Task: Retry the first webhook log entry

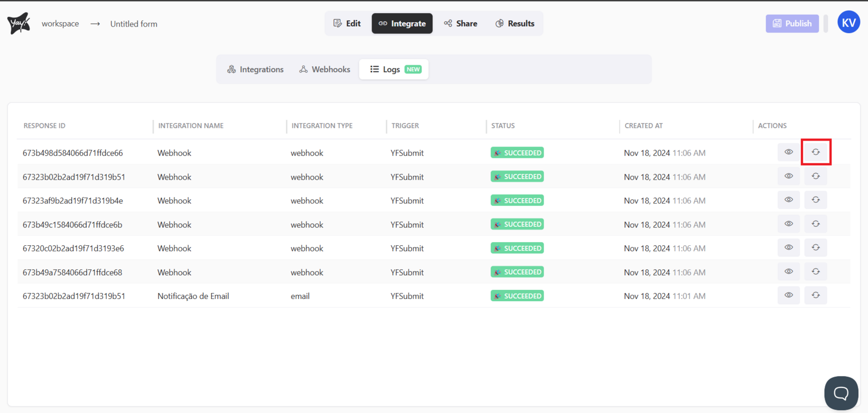Action: 815,153
